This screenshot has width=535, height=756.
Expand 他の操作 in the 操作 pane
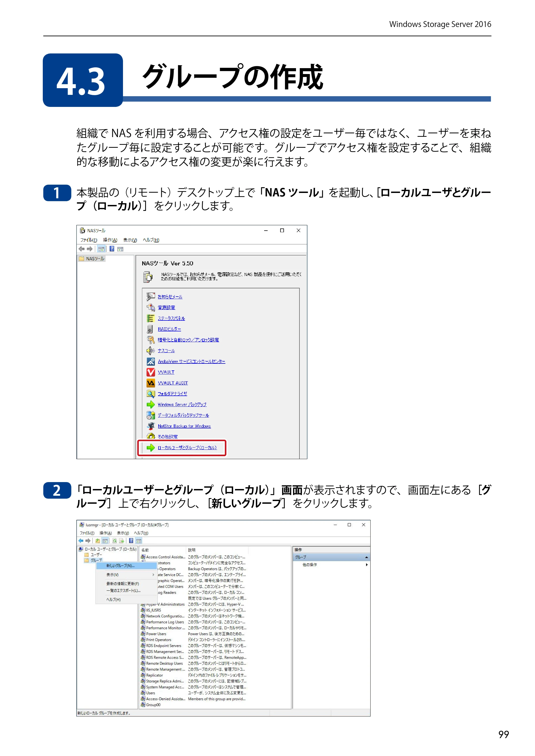pos(331,565)
